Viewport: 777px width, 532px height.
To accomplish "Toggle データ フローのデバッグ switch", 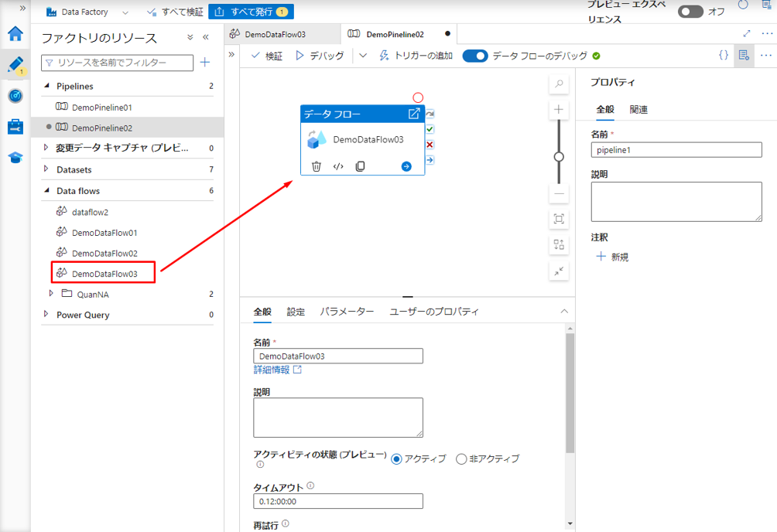I will 475,56.
